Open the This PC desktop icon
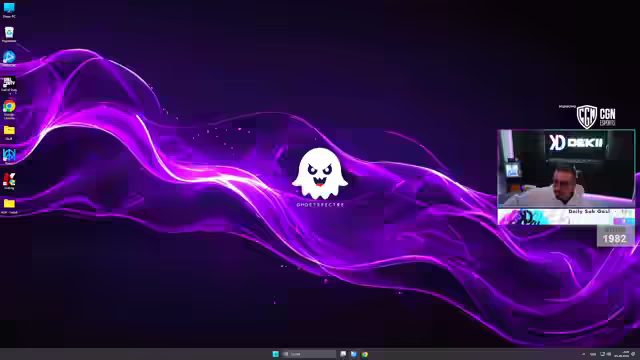This screenshot has width=640, height=360. coord(9,10)
